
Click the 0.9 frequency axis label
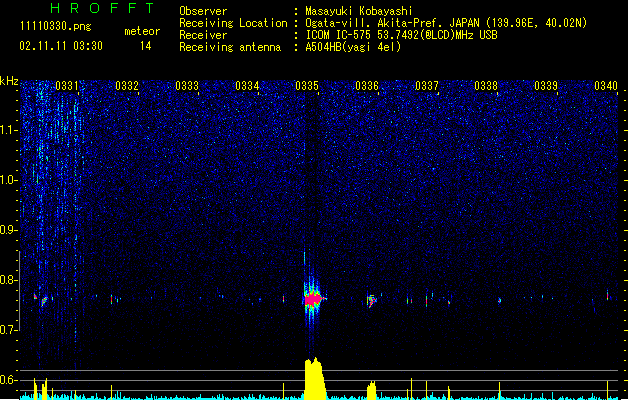click(x=9, y=230)
